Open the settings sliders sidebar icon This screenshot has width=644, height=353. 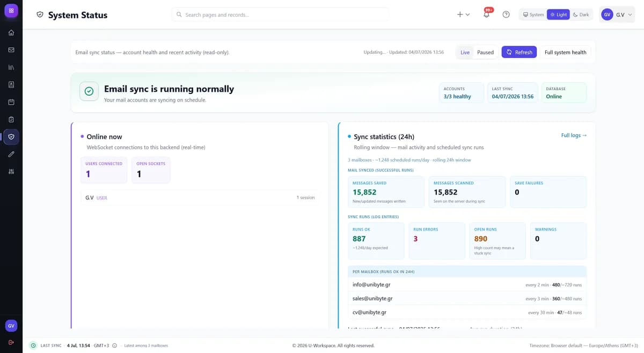coord(11,171)
